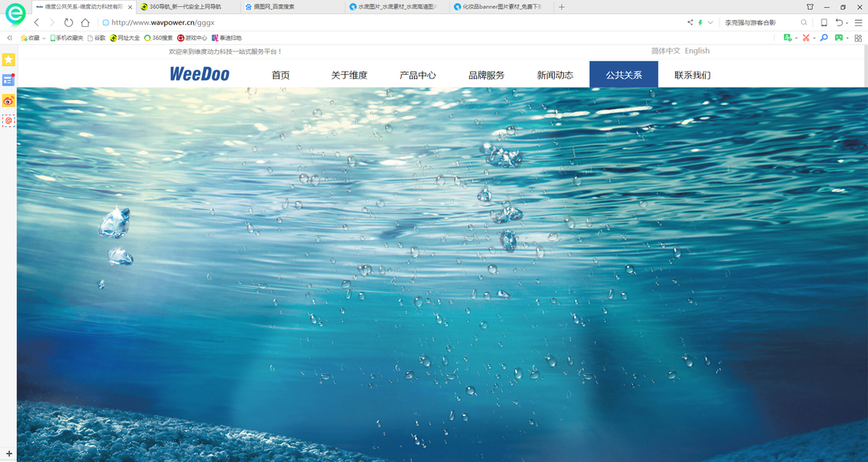Open the 收藏 favorites star bookmark
The image size is (868, 462).
31,38
